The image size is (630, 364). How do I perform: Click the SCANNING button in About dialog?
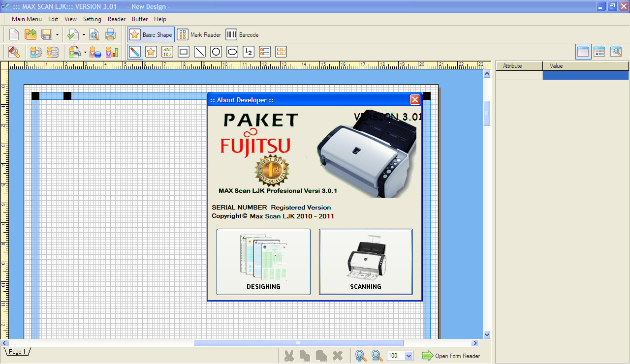(366, 262)
